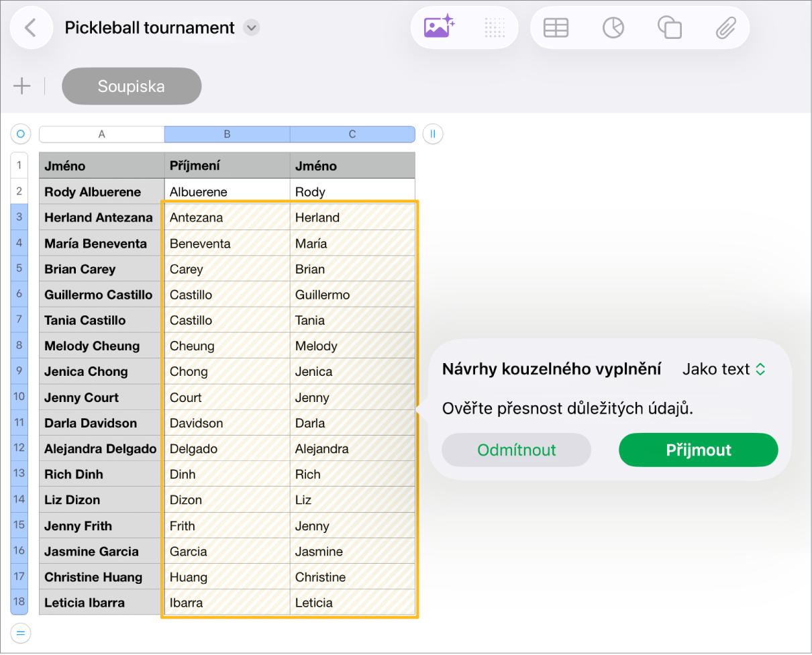Add a new sheet with the plus icon

coord(22,86)
